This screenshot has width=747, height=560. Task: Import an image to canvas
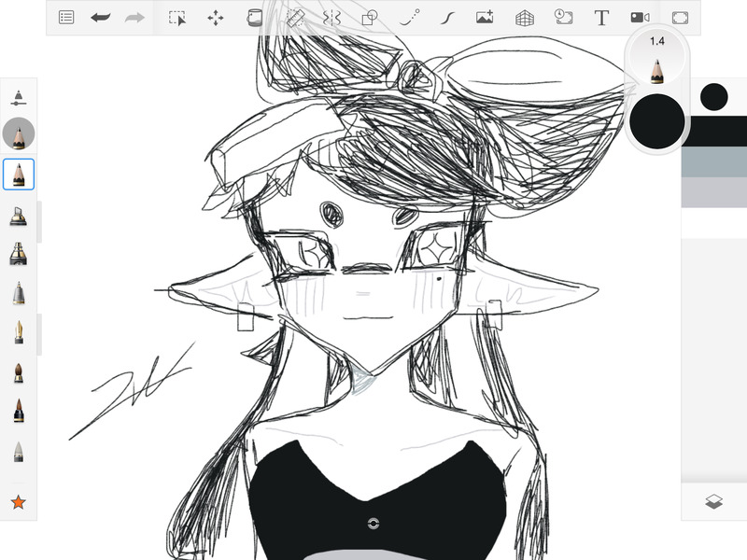[485, 18]
